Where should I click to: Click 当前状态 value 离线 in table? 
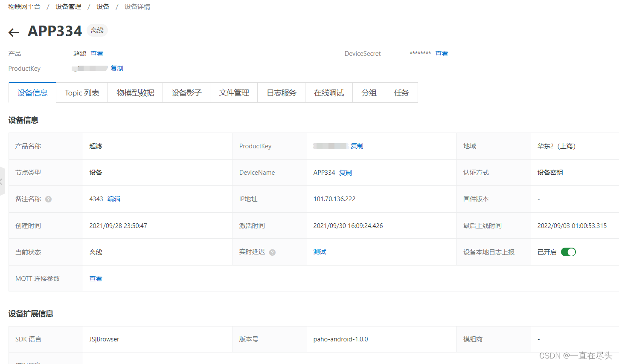(x=96, y=252)
